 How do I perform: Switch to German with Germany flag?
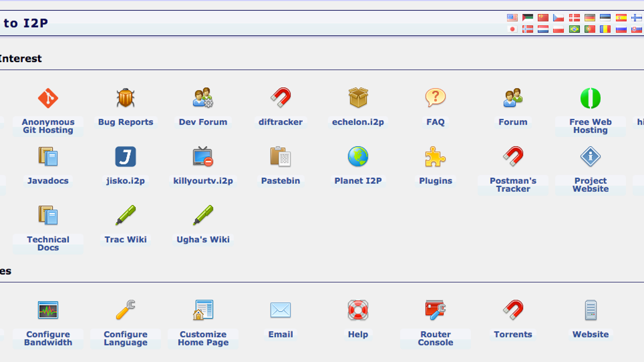click(590, 18)
